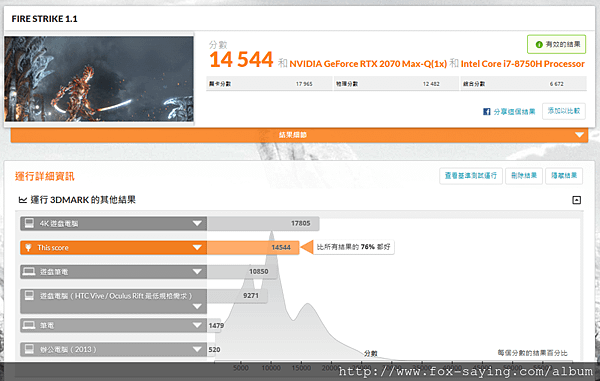Expand the This score dropdown arrow
This screenshot has width=600, height=381.
(x=197, y=247)
